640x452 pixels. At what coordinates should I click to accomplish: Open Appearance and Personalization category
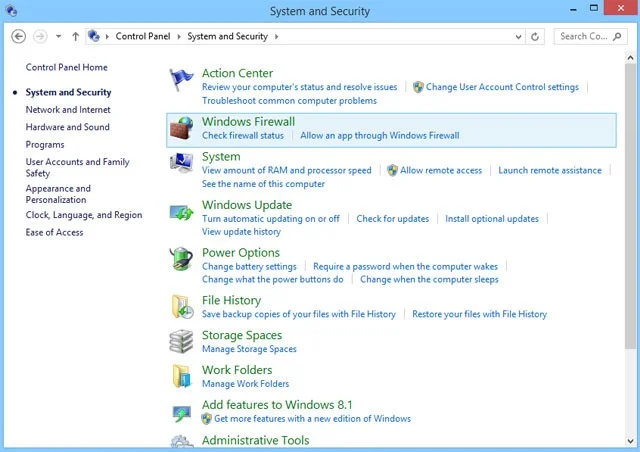pos(58,194)
